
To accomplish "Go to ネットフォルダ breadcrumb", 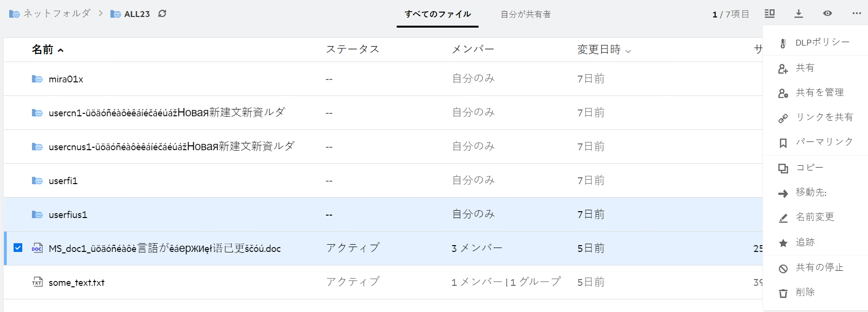I will pos(57,14).
